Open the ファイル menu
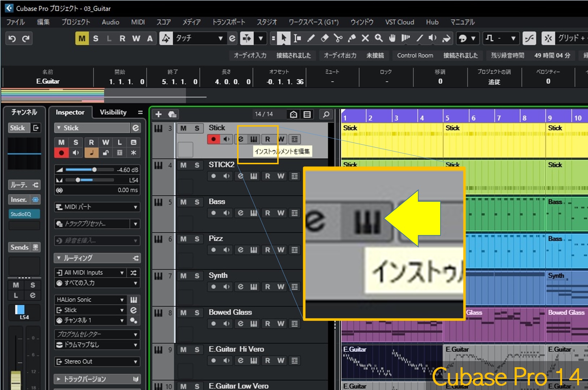This screenshot has width=588, height=390. pyautogui.click(x=16, y=22)
